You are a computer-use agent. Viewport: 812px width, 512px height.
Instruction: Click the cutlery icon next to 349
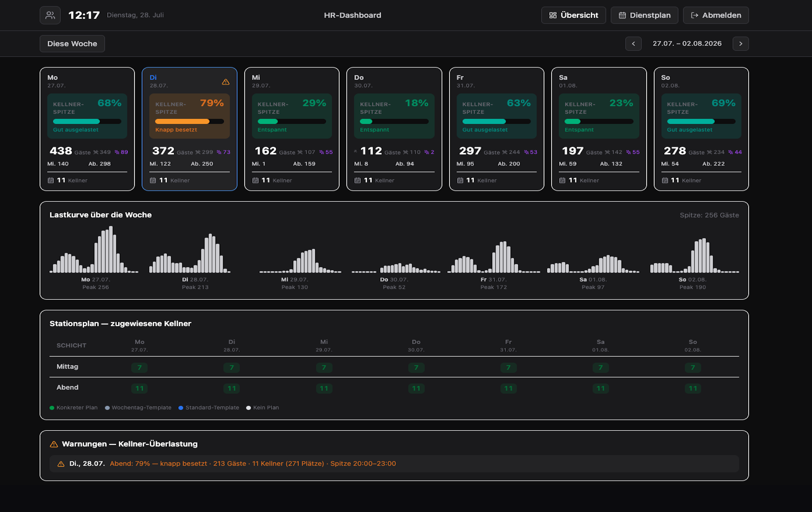96,152
